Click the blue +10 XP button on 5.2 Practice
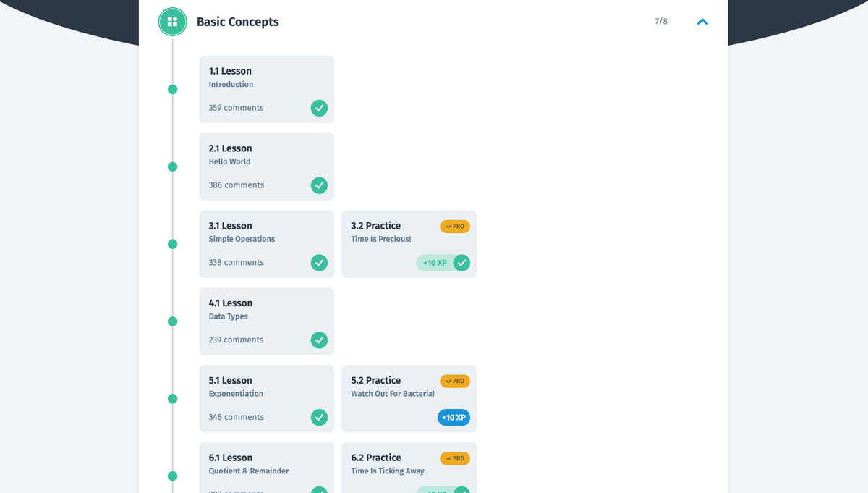The image size is (868, 493). pos(454,418)
